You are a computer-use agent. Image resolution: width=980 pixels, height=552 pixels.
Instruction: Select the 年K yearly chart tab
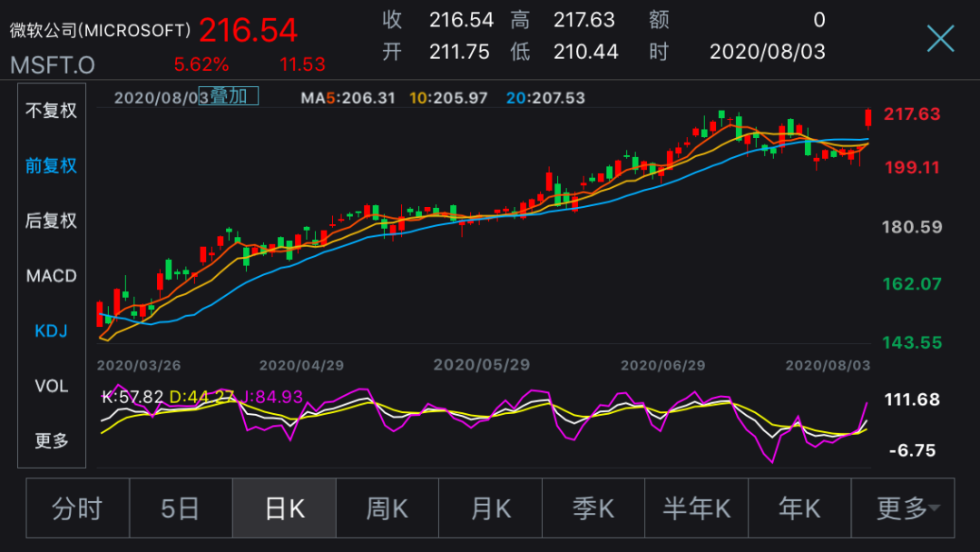[799, 508]
